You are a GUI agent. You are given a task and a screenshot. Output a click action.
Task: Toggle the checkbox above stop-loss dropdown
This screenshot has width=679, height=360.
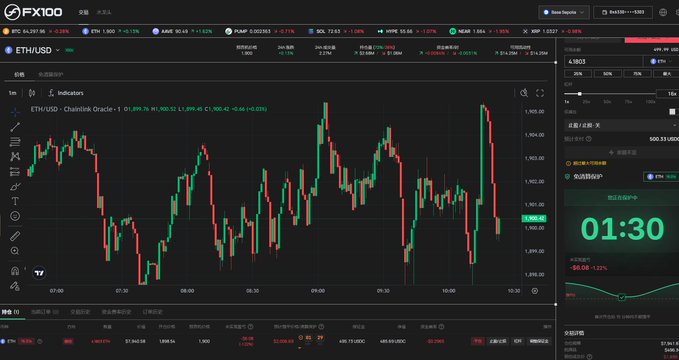[x=672, y=112]
